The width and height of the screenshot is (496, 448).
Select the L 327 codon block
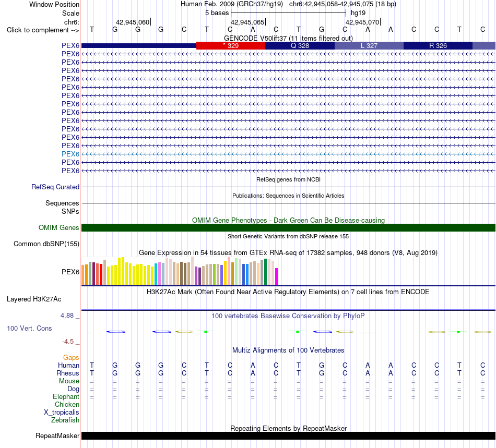[x=369, y=45]
